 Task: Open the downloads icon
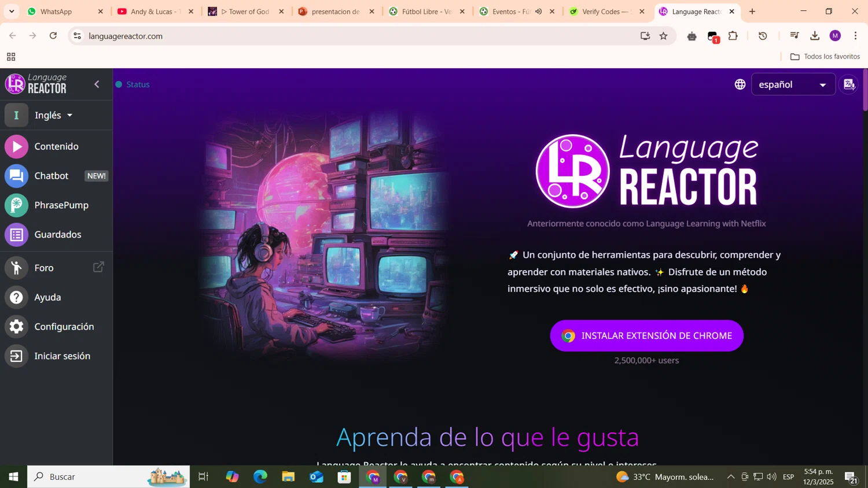click(x=815, y=36)
